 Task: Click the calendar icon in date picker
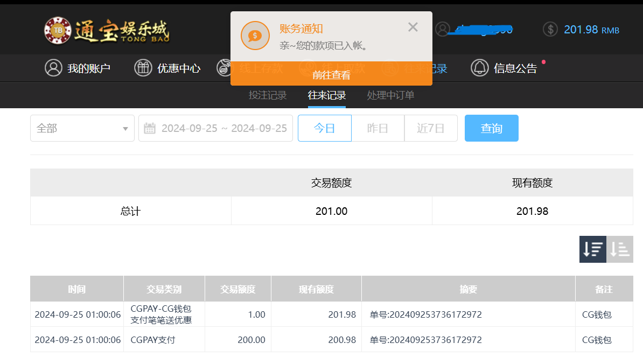[150, 128]
